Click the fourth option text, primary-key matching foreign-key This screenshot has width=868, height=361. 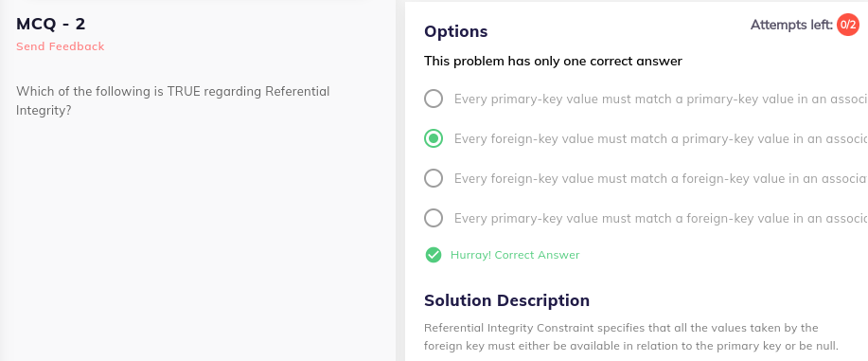(661, 219)
